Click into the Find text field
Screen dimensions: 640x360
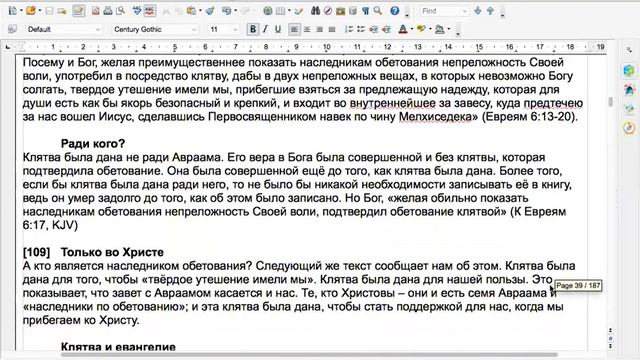[x=440, y=11]
